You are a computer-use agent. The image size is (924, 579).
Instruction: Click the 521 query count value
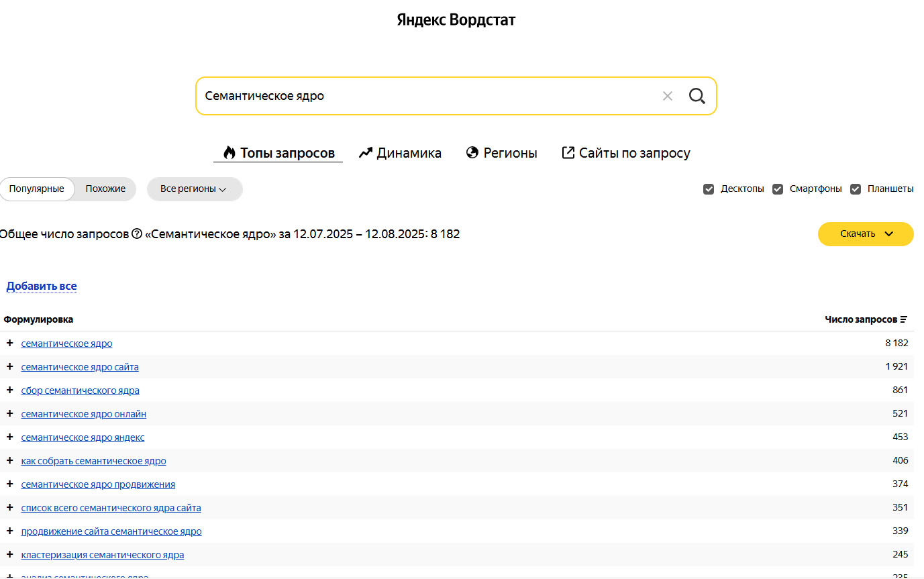900,413
